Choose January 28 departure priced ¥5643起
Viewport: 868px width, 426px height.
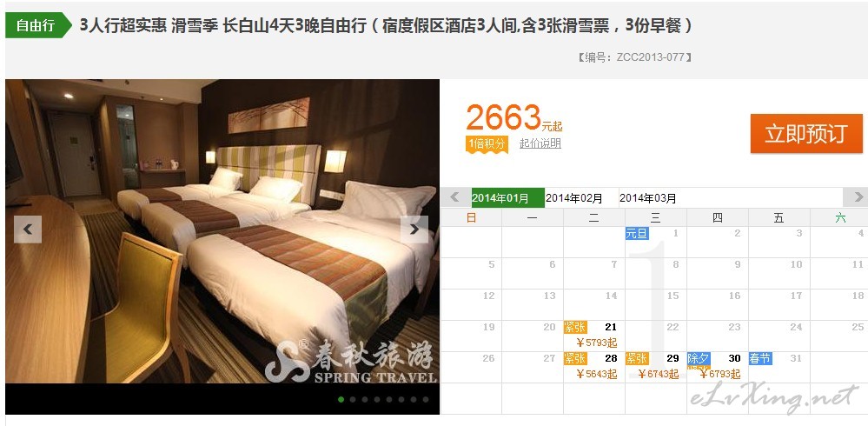click(x=594, y=367)
